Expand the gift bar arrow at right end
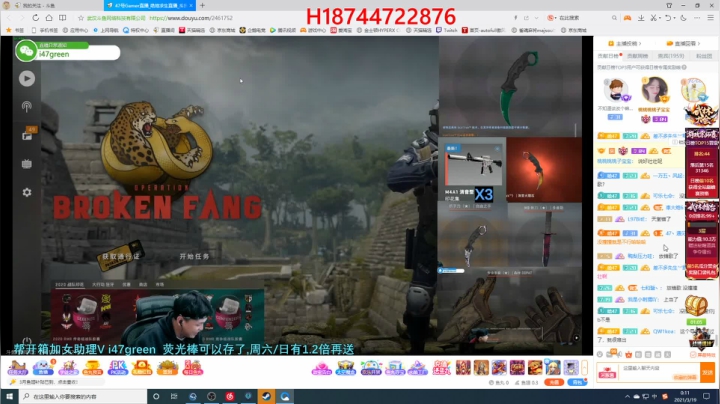The height and width of the screenshot is (404, 720). click(585, 367)
